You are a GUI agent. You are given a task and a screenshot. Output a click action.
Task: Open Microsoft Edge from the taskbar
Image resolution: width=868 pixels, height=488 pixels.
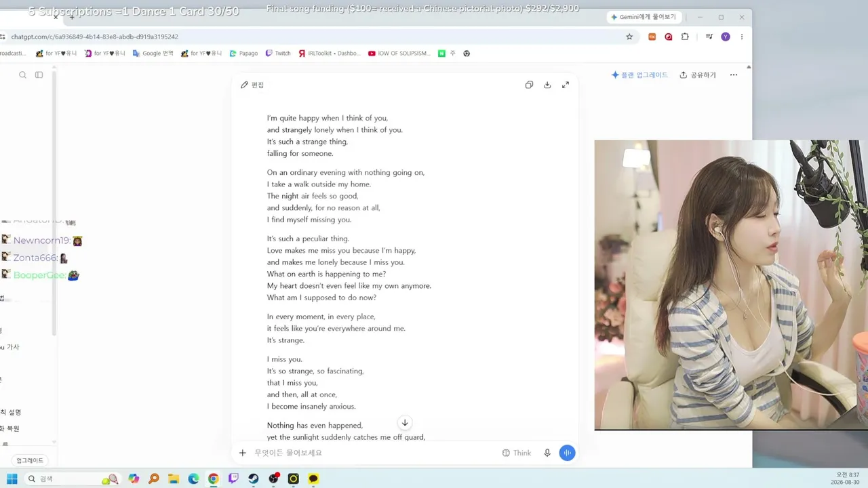point(193,479)
